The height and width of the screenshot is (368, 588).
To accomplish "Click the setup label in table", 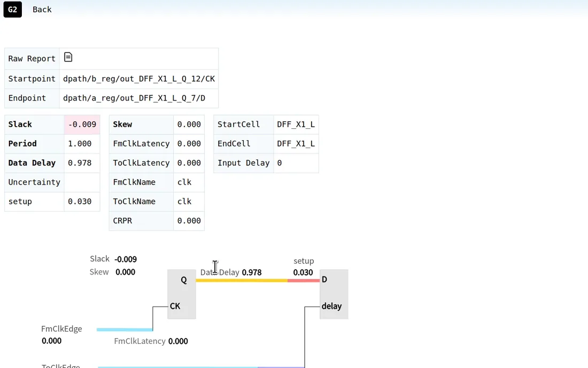I will coord(34,202).
